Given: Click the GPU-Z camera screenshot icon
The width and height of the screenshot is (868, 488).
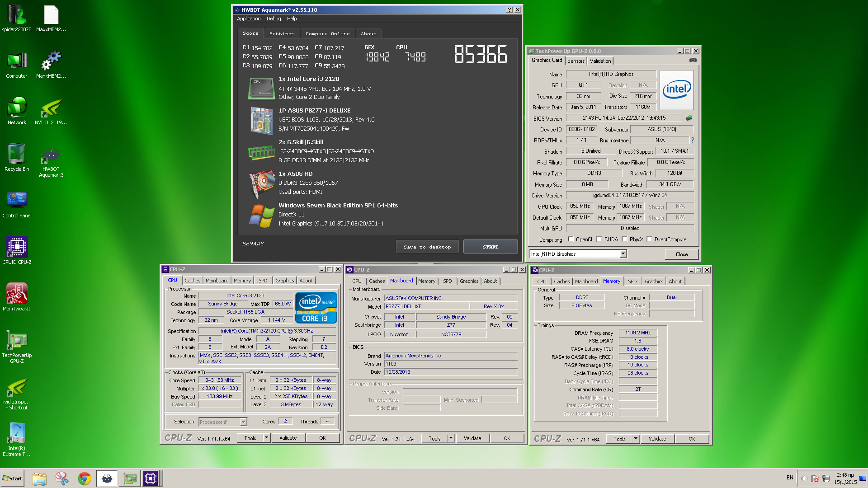Looking at the screenshot, I should click(693, 60).
